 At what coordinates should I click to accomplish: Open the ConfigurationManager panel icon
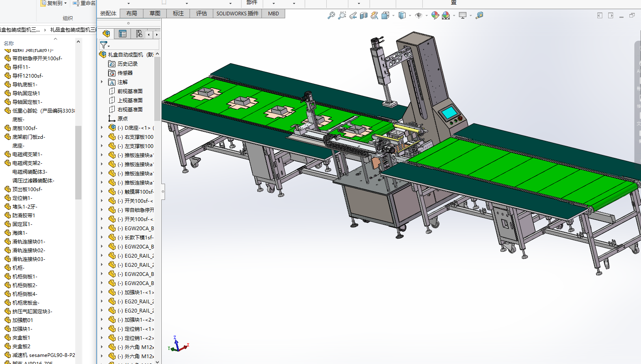(x=139, y=34)
